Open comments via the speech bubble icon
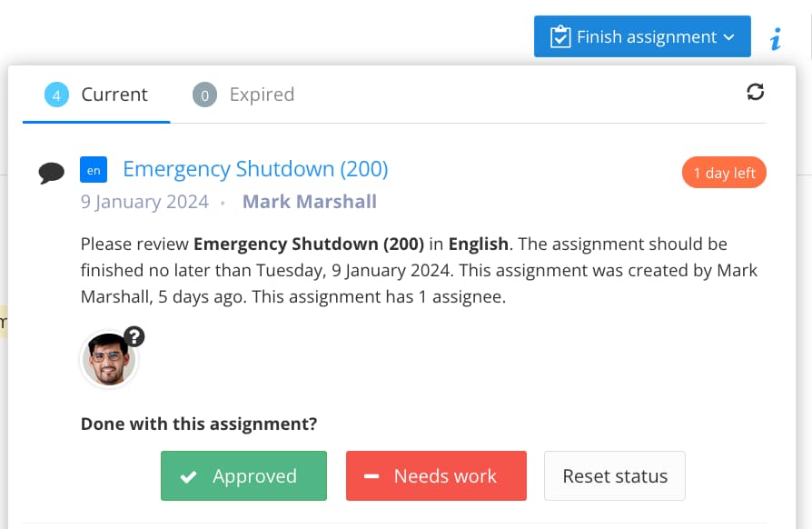Viewport: 812px width, 529px height. [x=53, y=172]
